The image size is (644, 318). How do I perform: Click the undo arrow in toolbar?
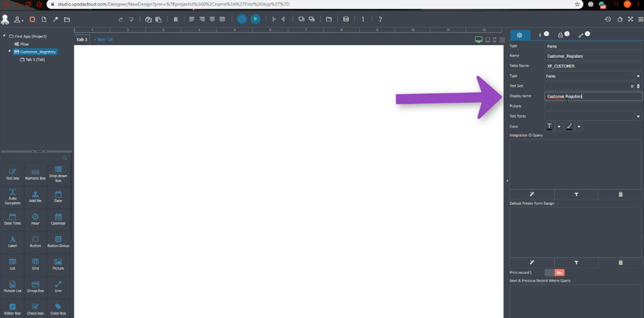pos(121,19)
